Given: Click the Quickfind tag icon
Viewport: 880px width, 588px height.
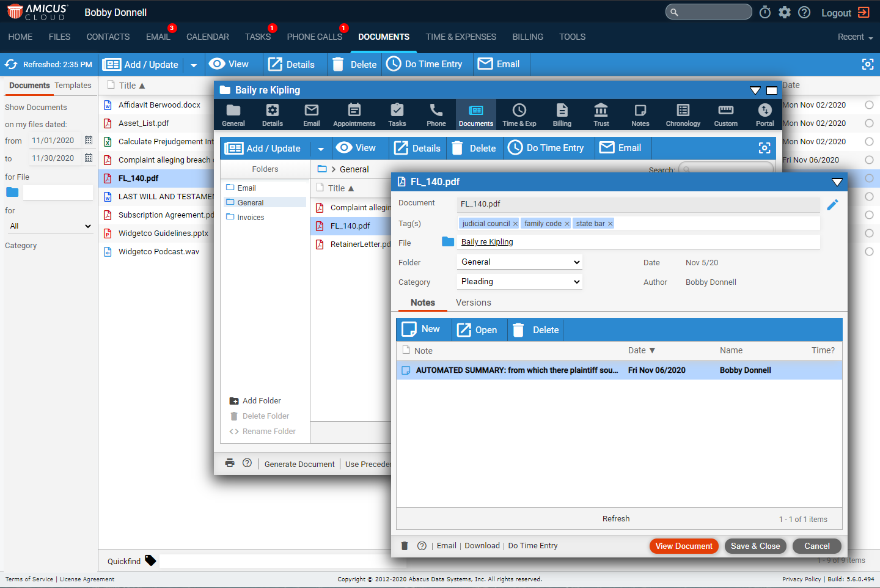Looking at the screenshot, I should (150, 560).
